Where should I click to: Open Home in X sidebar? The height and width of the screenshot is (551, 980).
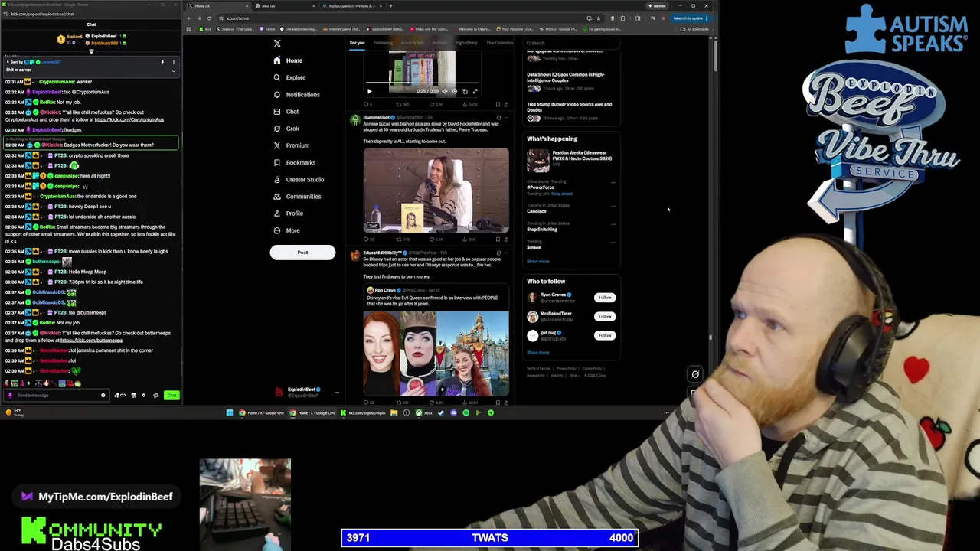pos(288,60)
